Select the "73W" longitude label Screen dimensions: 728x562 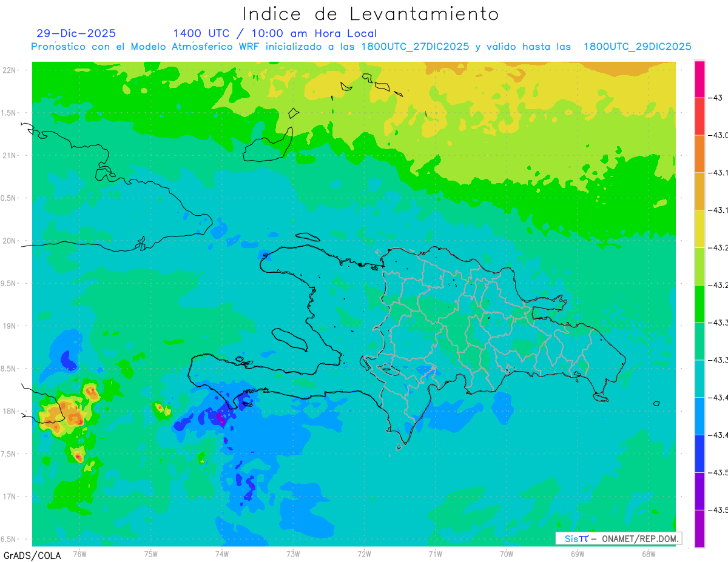pos(293,554)
